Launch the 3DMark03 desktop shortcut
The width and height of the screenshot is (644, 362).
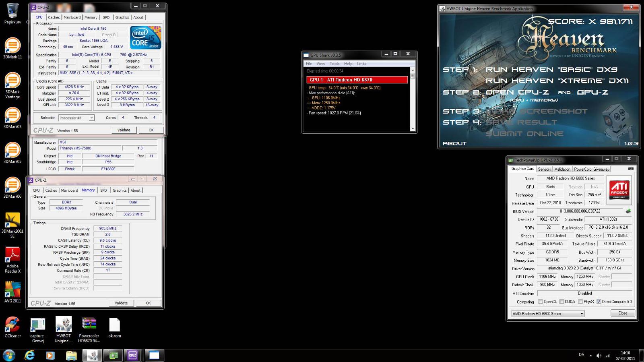point(12,118)
